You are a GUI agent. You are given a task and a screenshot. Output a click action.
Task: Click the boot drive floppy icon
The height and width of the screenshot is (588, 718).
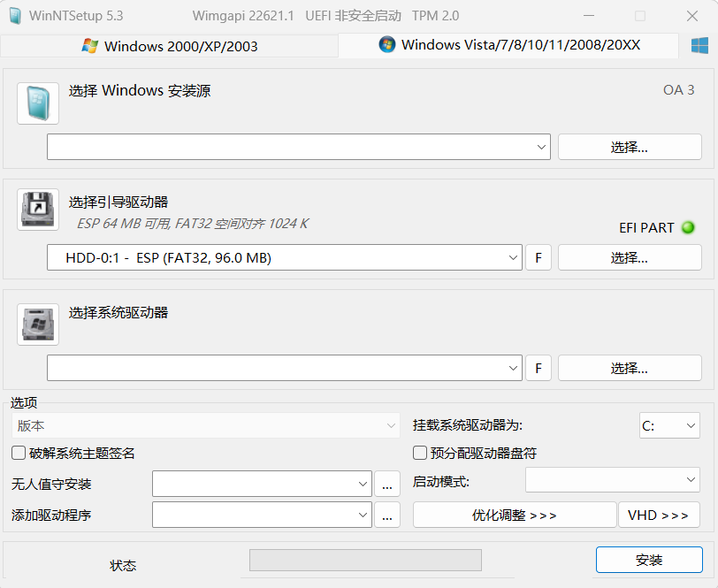click(x=38, y=210)
